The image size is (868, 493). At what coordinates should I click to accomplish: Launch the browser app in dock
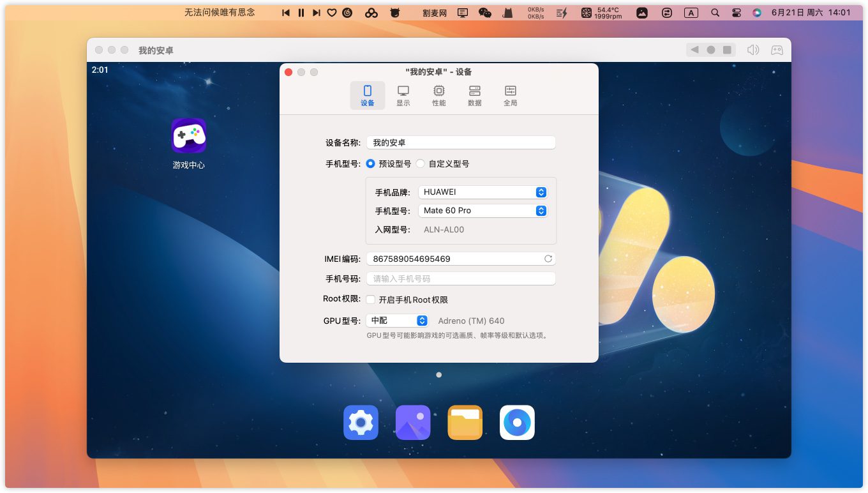[x=517, y=423]
